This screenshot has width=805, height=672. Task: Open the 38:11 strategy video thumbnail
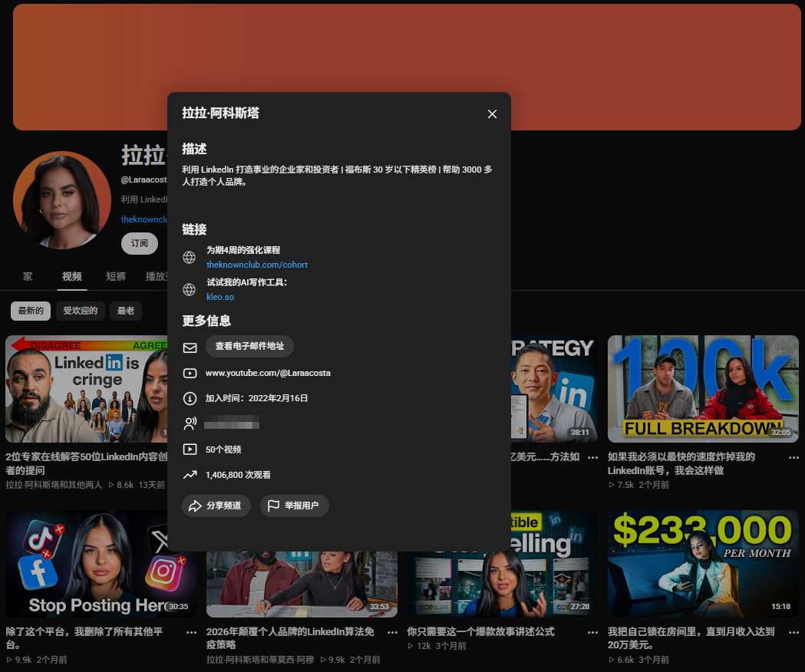(555, 389)
